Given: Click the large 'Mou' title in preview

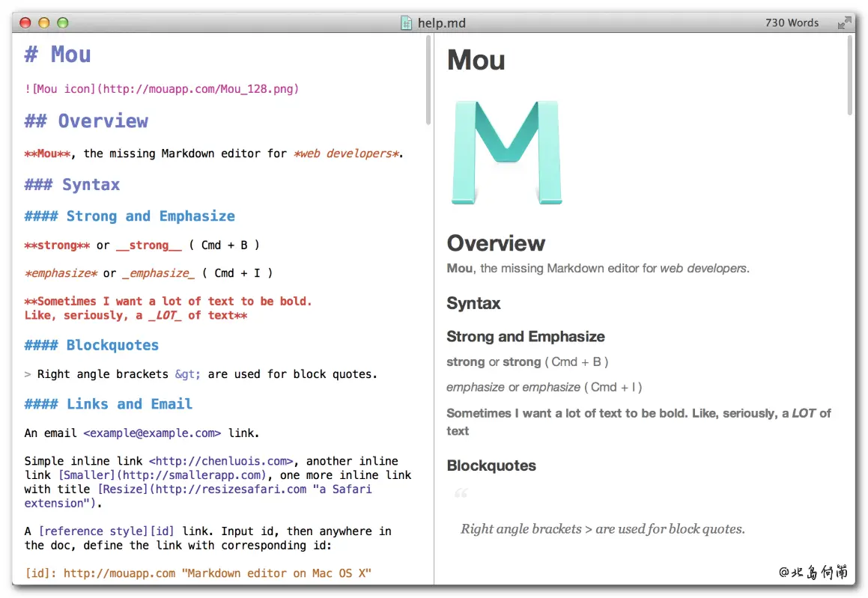Looking at the screenshot, I should 476,60.
